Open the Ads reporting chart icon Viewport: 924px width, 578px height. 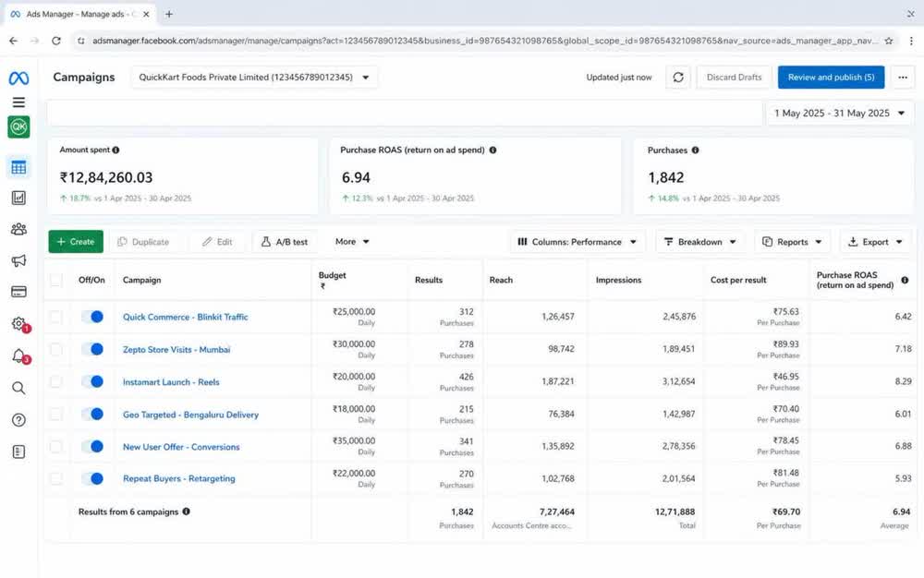click(18, 198)
